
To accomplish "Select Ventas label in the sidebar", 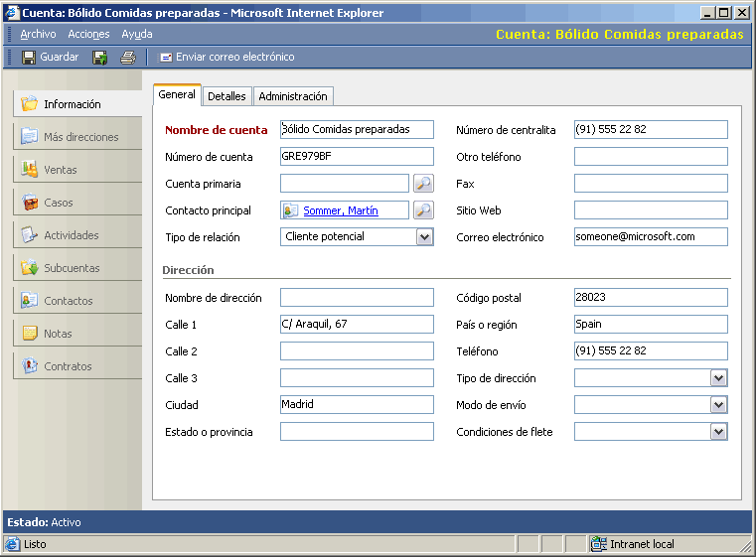I will pos(61,170).
